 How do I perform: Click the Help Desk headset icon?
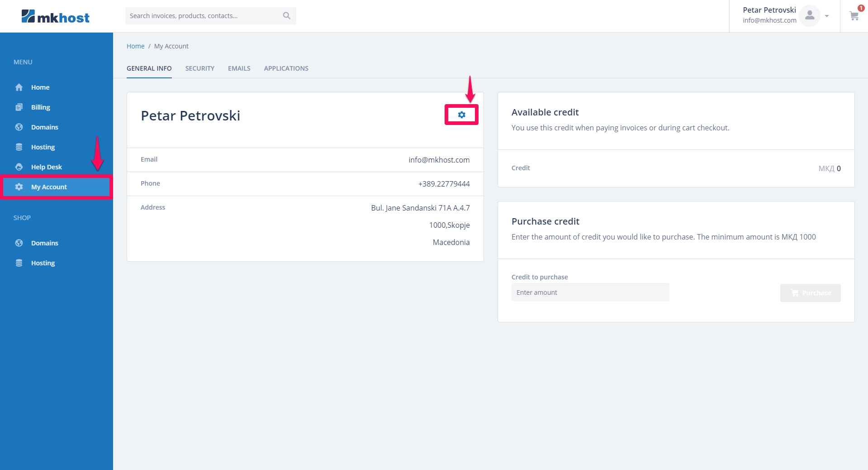[19, 167]
